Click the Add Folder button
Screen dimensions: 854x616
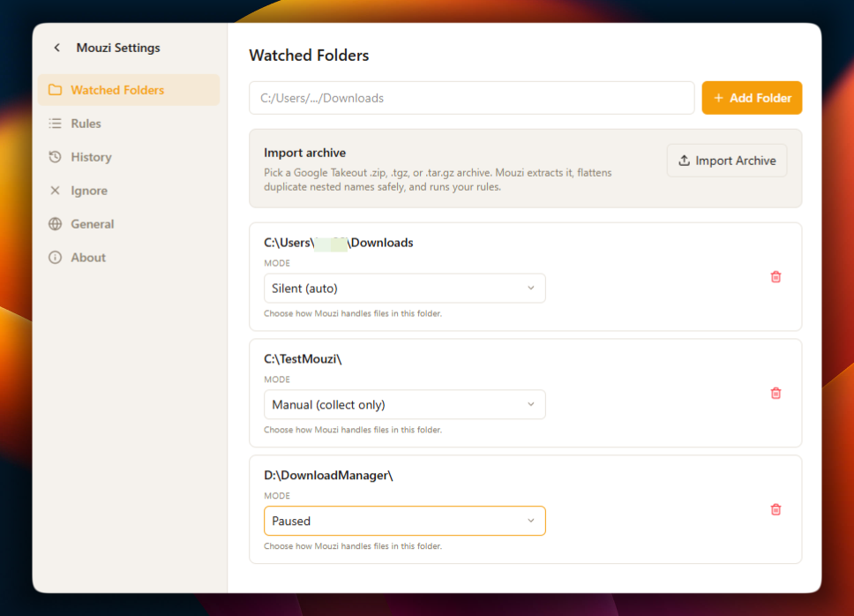[x=752, y=98]
